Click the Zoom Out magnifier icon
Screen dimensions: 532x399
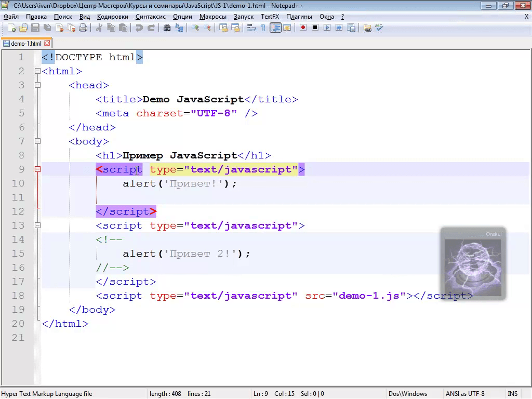click(x=207, y=28)
